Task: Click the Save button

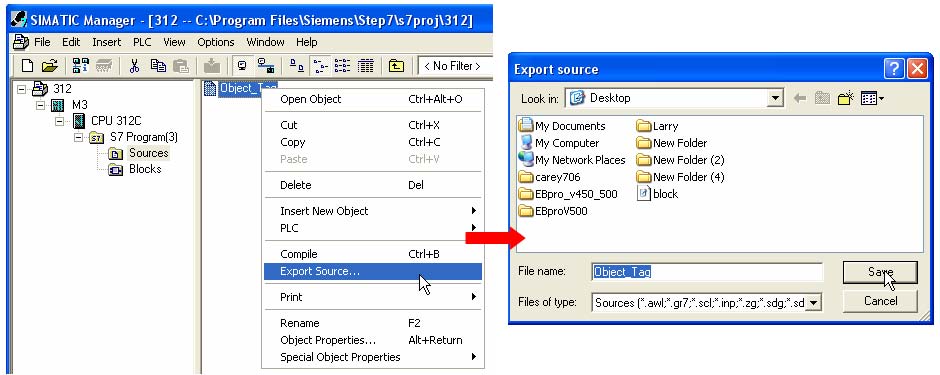Action: coord(879,272)
